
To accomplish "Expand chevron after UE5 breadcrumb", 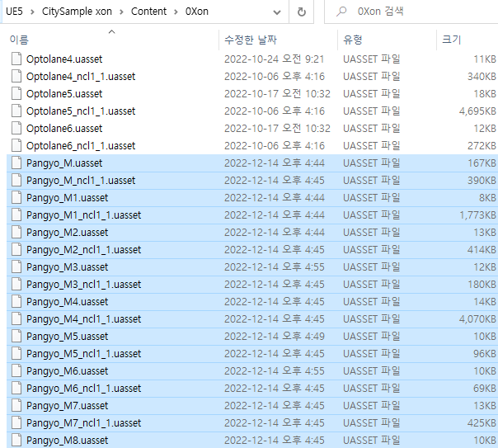I will (32, 12).
